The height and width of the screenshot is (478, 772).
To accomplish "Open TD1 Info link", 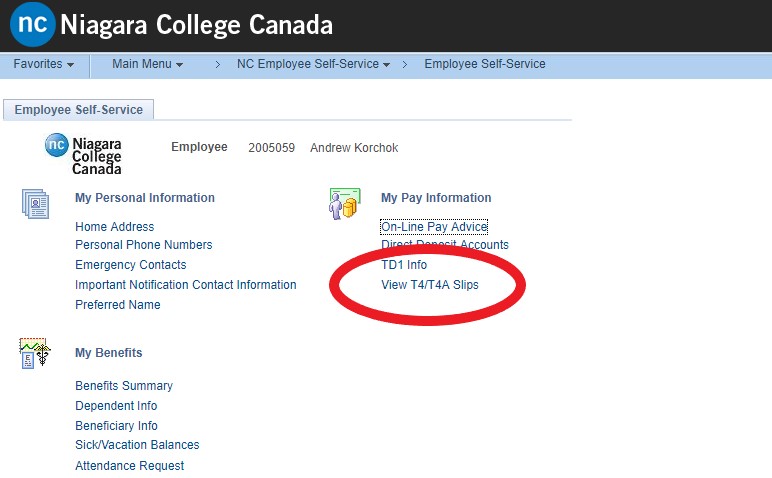I will pyautogui.click(x=404, y=265).
